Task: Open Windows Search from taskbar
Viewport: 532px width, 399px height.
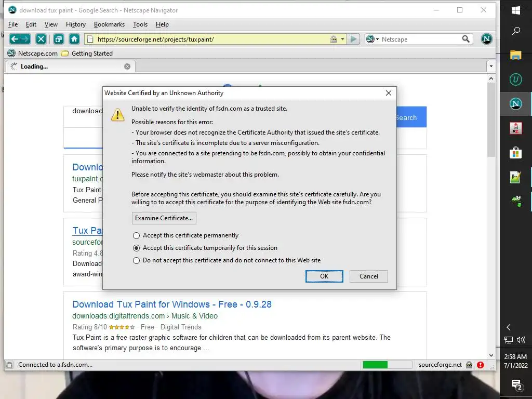Action: point(516,31)
